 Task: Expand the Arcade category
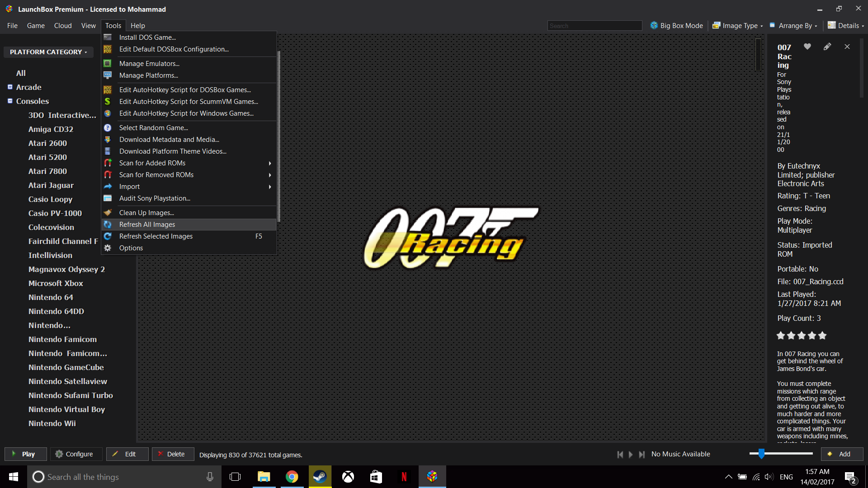coord(10,87)
